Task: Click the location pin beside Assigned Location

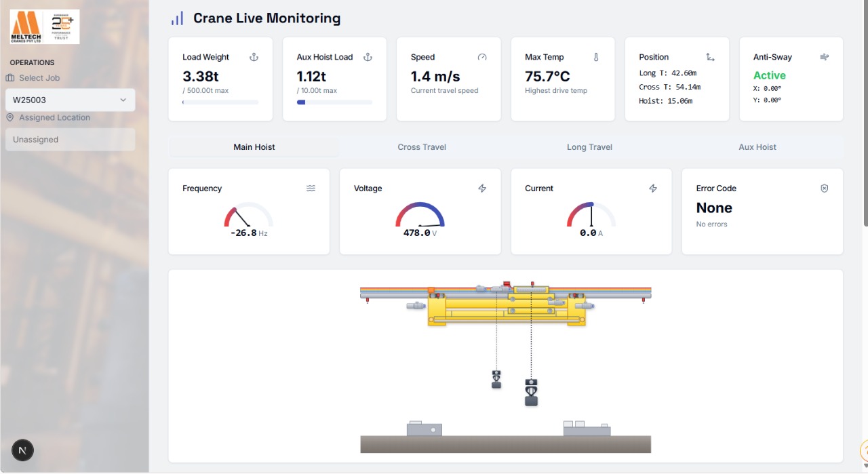Action: coord(8,117)
